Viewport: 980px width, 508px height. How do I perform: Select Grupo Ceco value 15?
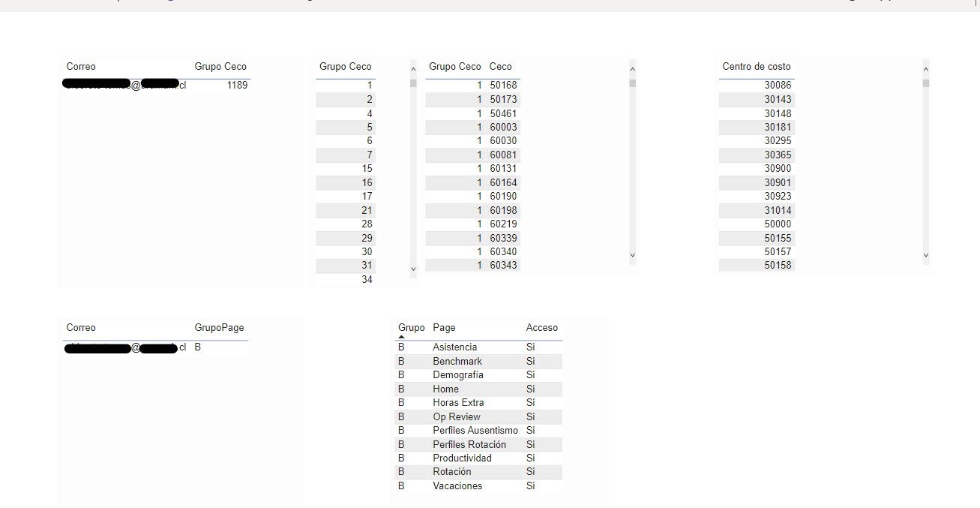click(x=367, y=169)
